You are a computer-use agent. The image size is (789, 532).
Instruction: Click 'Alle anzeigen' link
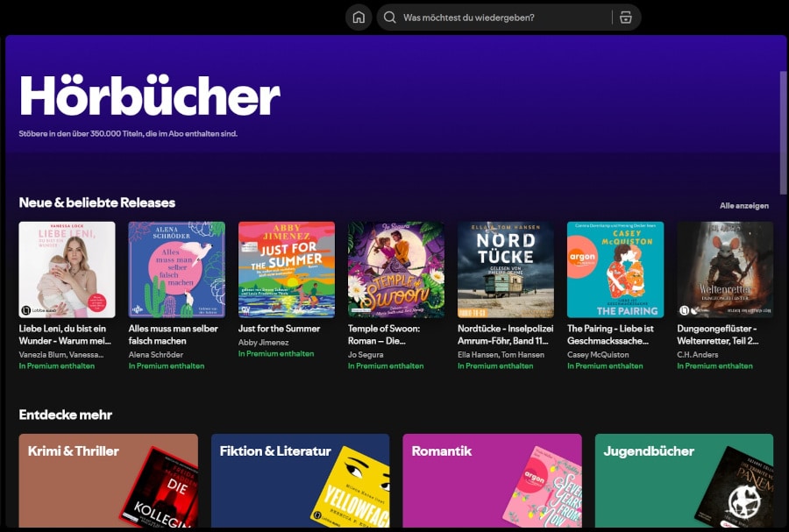pyautogui.click(x=743, y=206)
